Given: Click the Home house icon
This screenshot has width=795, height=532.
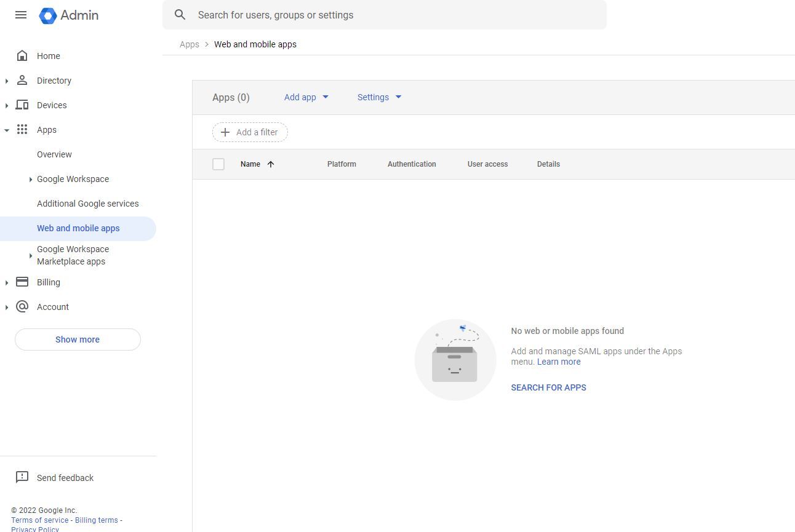Looking at the screenshot, I should pos(22,56).
